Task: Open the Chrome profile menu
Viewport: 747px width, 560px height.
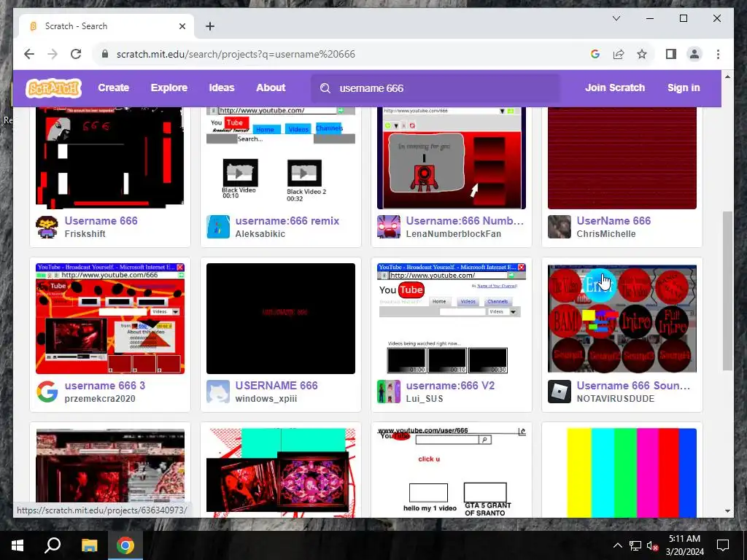Action: (x=694, y=54)
